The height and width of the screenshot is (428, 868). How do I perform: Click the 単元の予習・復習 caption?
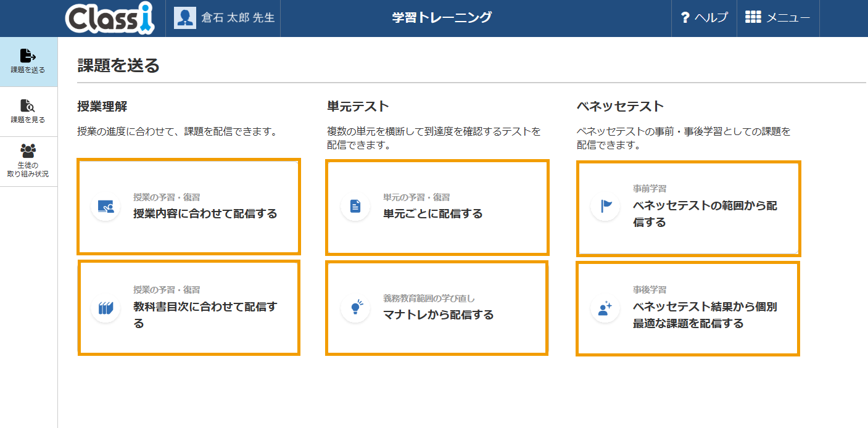click(416, 197)
